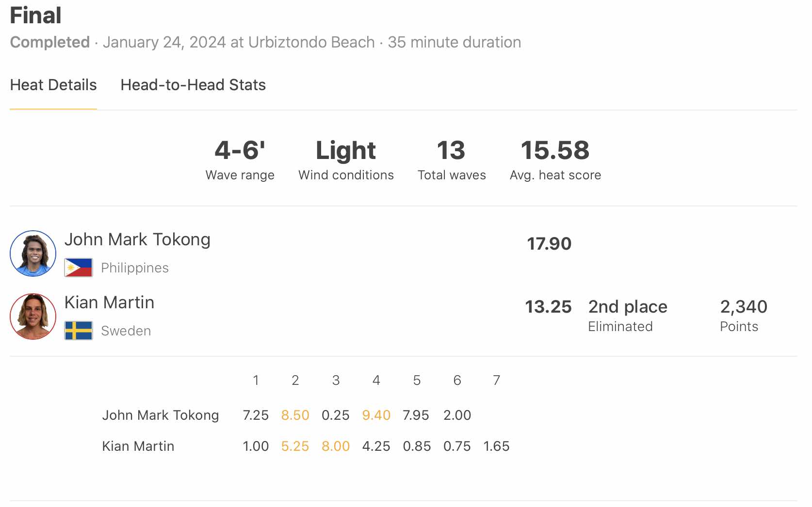Click the Philippines flag icon
Image resolution: width=812 pixels, height=507 pixels.
79,268
